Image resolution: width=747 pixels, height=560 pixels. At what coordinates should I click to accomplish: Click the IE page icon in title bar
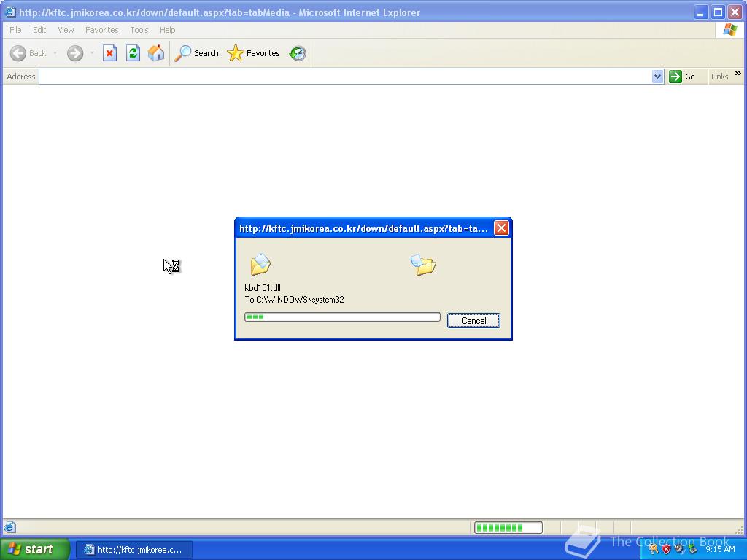(10, 12)
